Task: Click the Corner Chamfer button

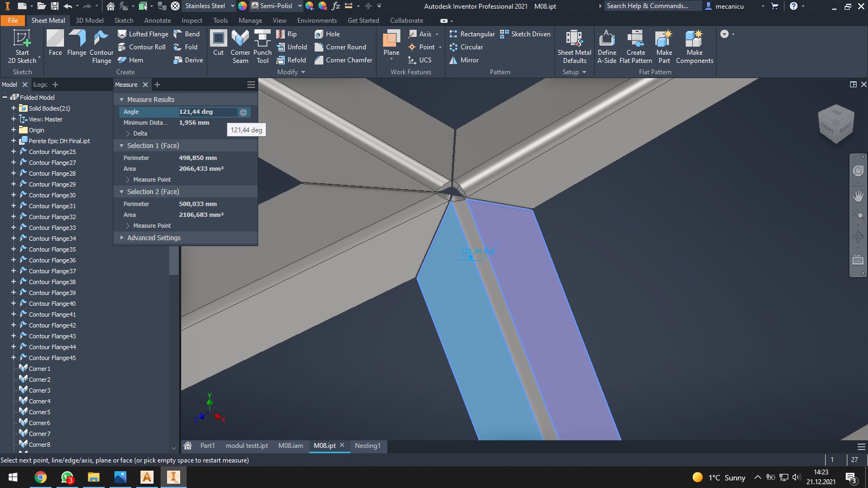Action: point(343,60)
